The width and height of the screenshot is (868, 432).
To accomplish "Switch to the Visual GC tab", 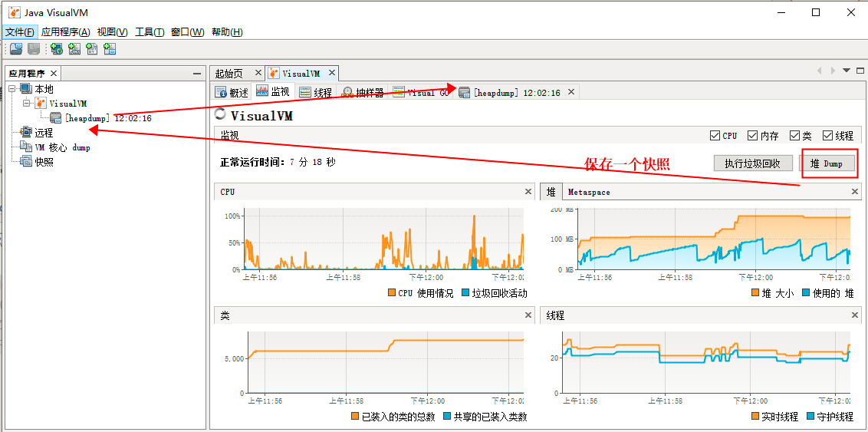I will coord(421,93).
